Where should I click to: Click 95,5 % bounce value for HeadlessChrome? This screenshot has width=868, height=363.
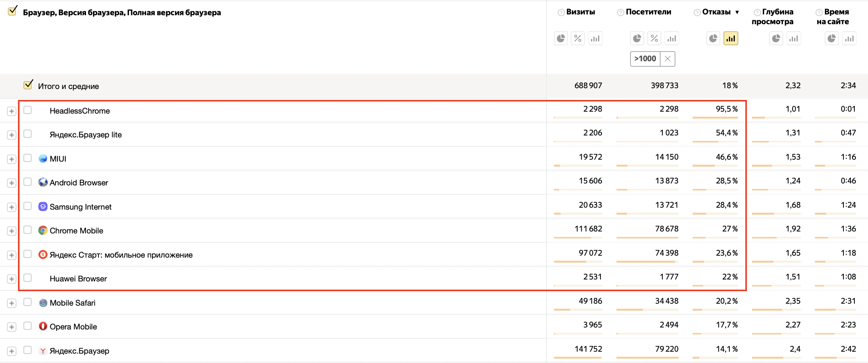[x=727, y=109]
